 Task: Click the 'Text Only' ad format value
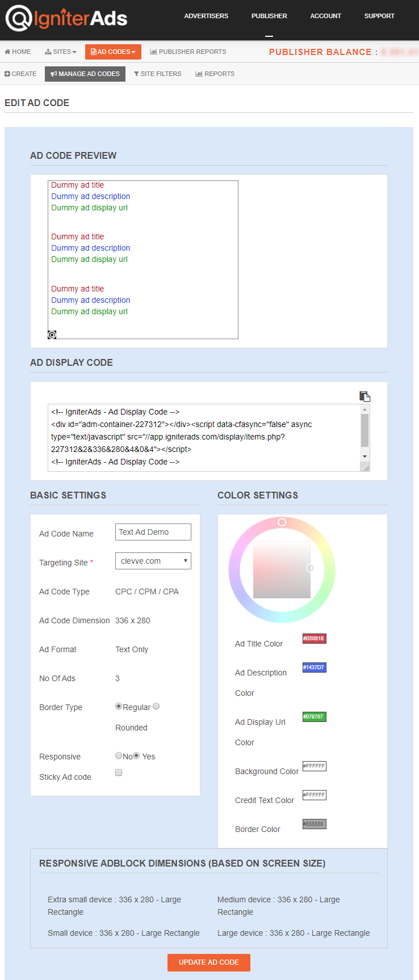coord(132,649)
